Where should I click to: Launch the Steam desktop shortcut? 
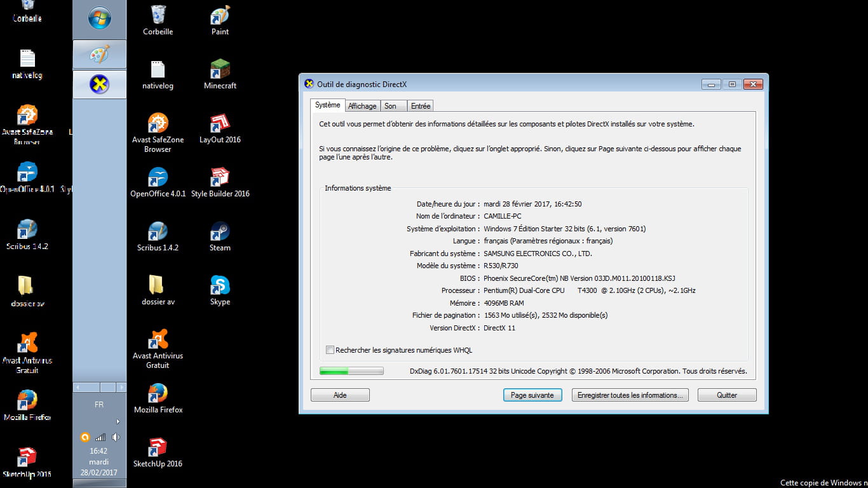coord(220,236)
